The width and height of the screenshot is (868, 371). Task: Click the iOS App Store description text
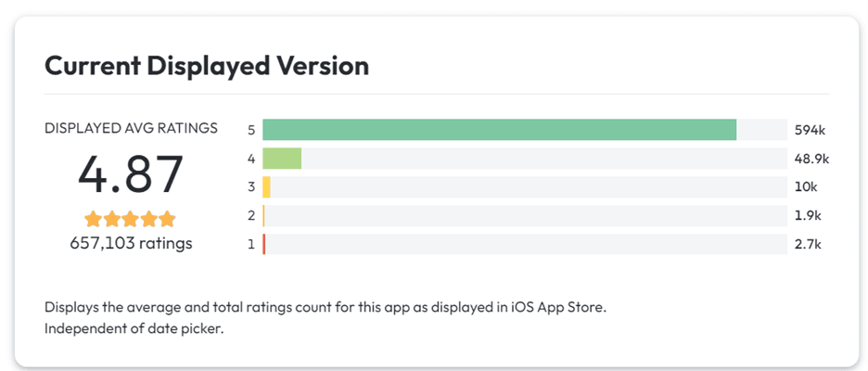325,308
